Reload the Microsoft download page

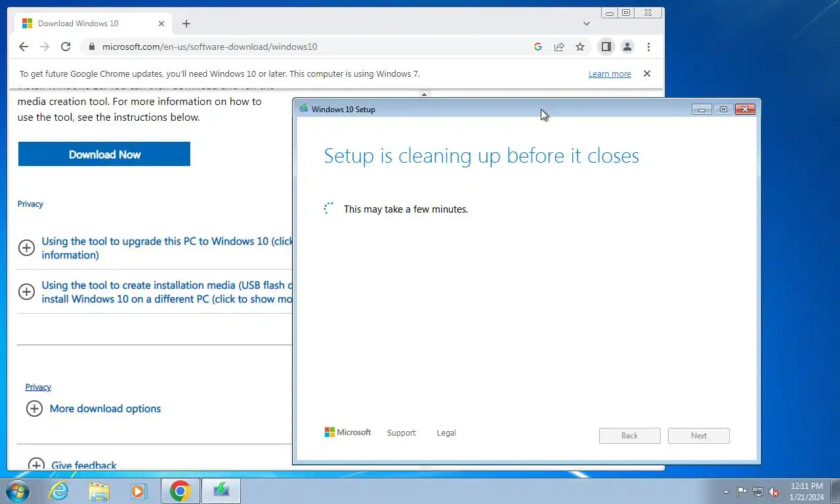tap(66, 47)
